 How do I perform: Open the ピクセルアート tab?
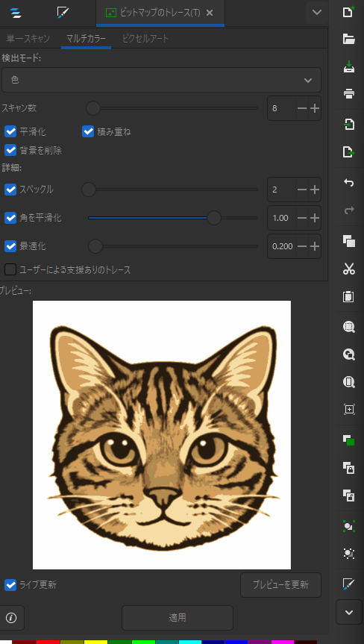pos(145,39)
